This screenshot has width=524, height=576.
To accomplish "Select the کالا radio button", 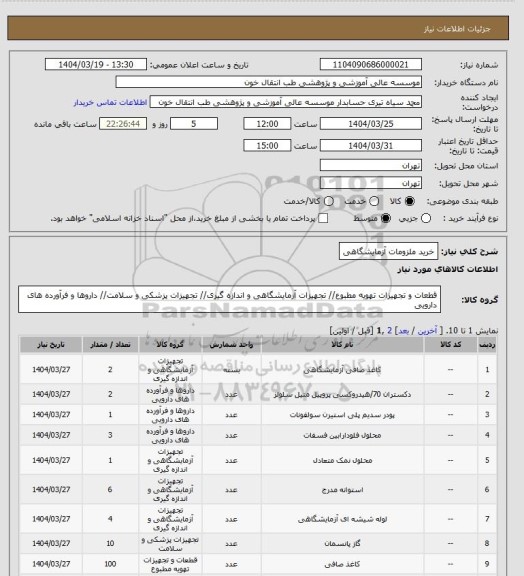I will pos(409,201).
